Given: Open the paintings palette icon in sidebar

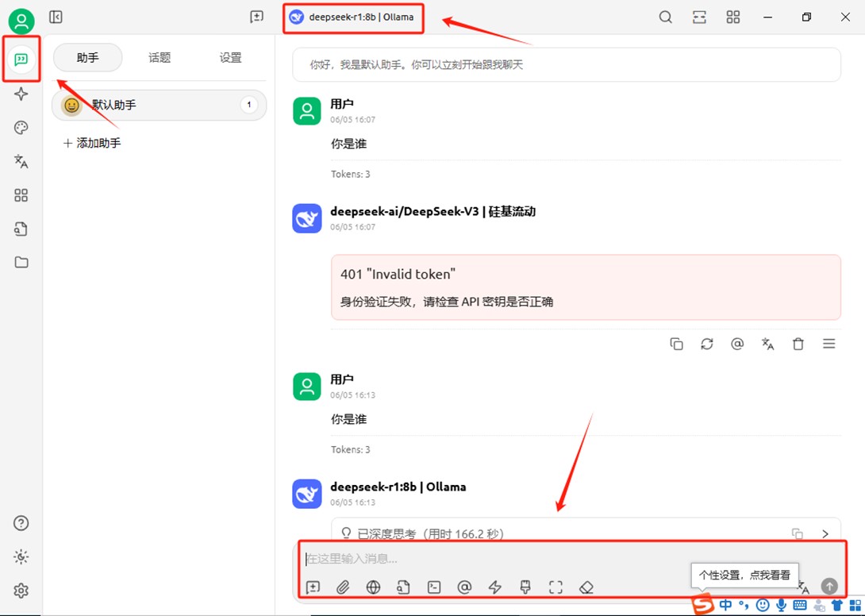Looking at the screenshot, I should pos(21,128).
